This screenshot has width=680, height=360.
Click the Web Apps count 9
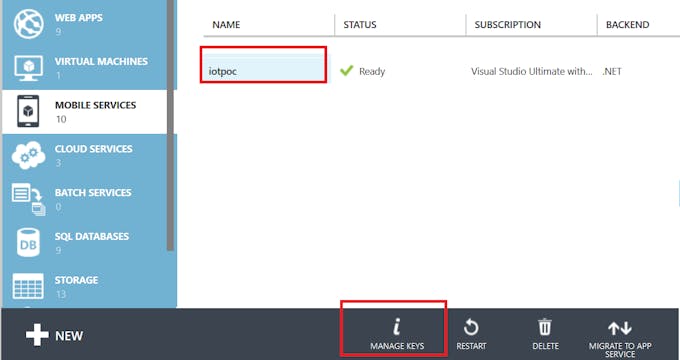58,32
